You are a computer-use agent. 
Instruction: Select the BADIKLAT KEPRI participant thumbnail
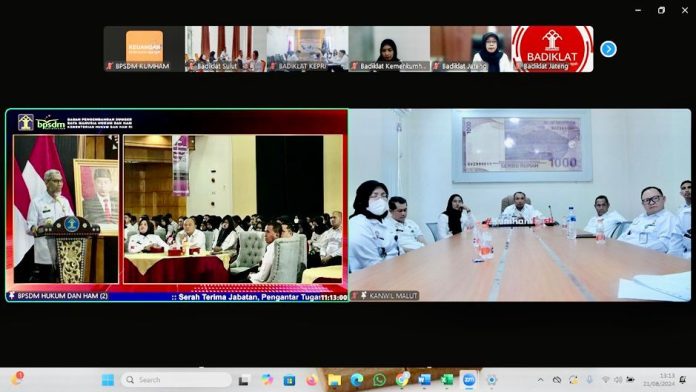pyautogui.click(x=307, y=49)
